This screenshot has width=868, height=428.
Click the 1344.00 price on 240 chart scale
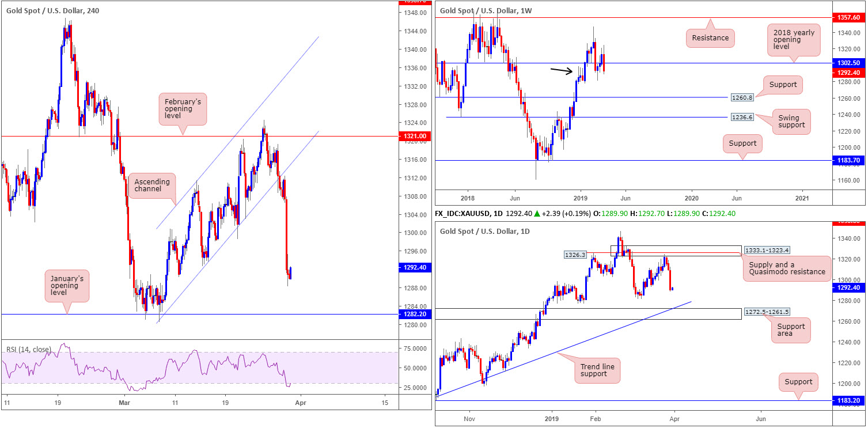[414, 31]
